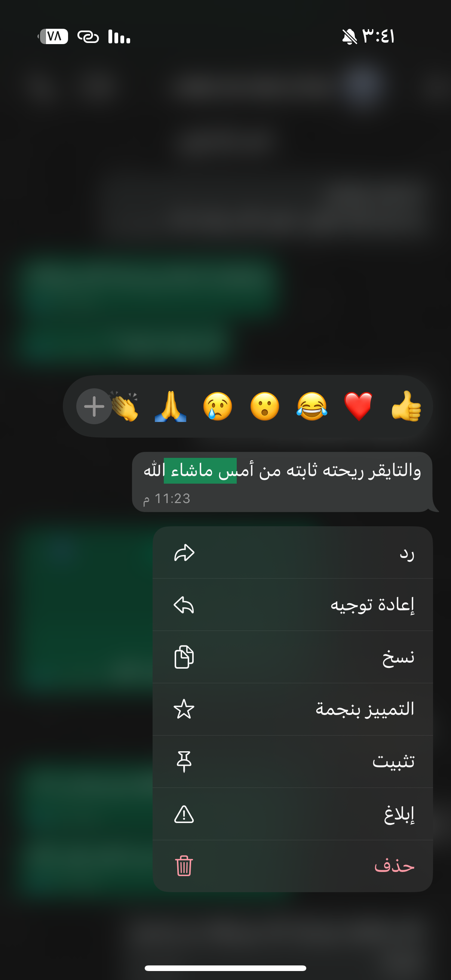Star the message via التمييز بنجمة
451x980 pixels.
[x=293, y=709]
